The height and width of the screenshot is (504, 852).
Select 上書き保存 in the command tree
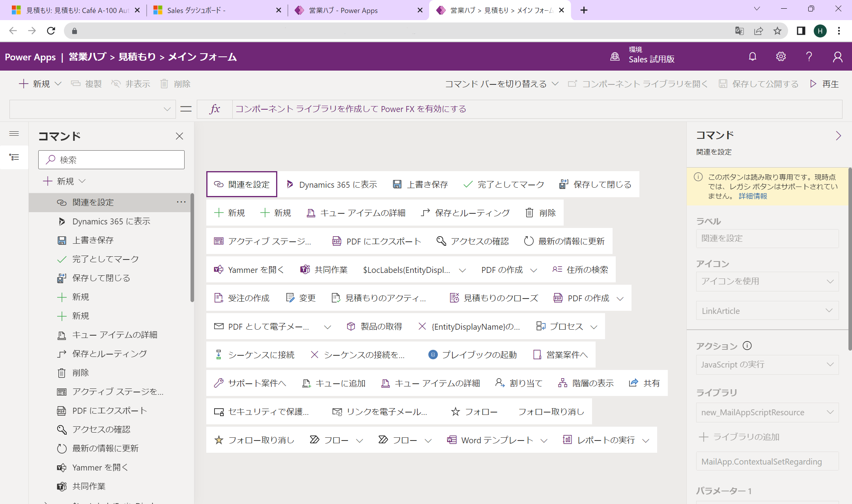click(110, 240)
